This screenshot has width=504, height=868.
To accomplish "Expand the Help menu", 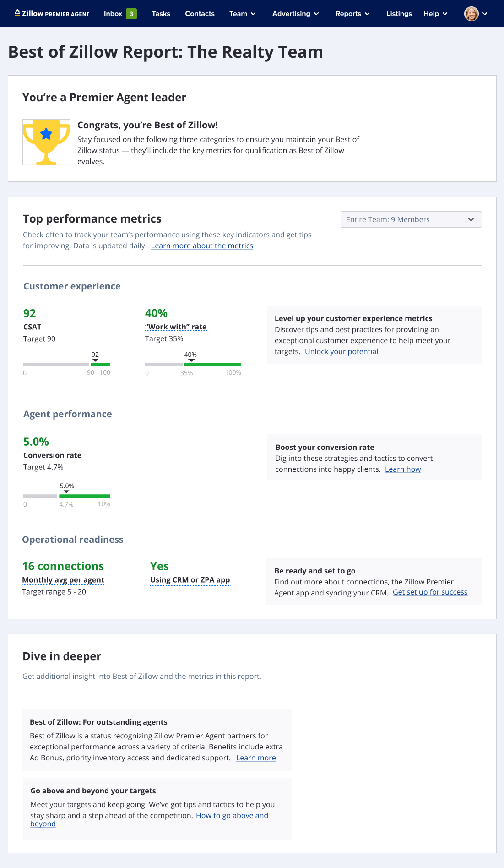I will click(435, 14).
